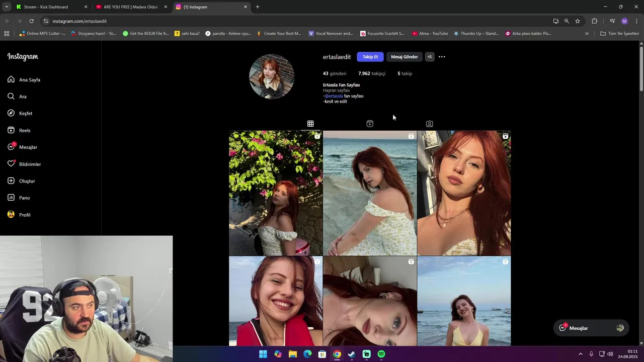Open the volume speaker icon in tray
Image resolution: width=644 pixels, height=362 pixels.
point(610,354)
